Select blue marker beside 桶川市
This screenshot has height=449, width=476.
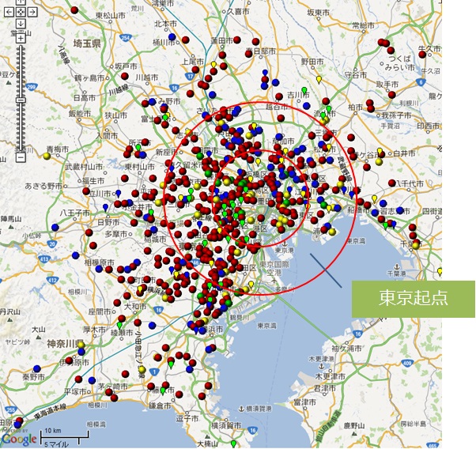(172, 36)
